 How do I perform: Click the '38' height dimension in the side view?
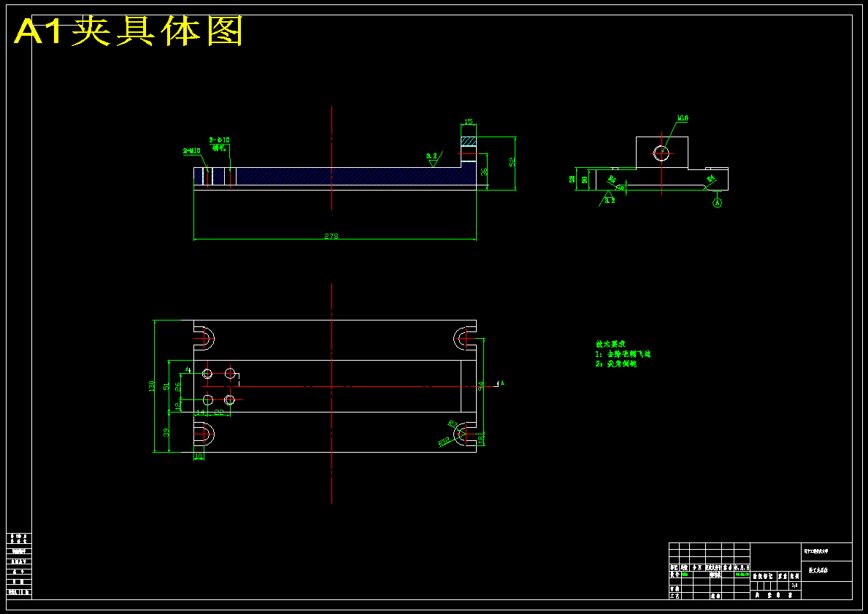(x=572, y=180)
